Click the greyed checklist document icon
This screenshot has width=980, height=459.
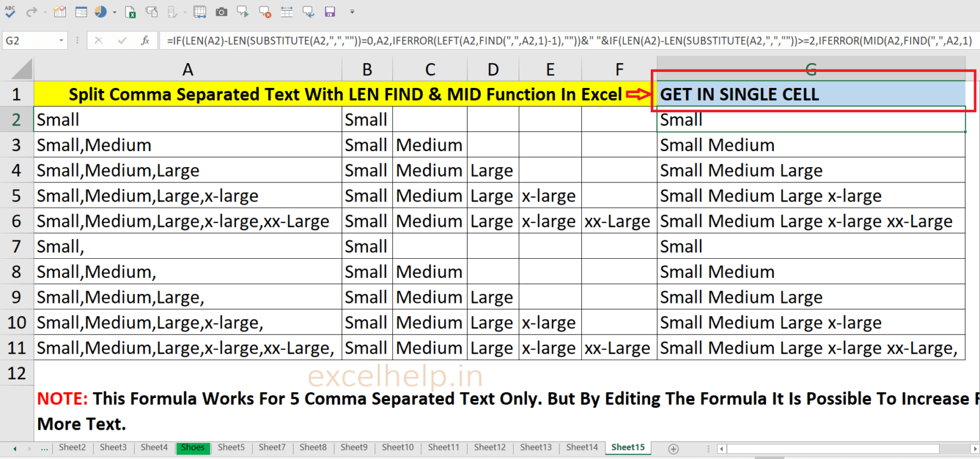point(171,11)
